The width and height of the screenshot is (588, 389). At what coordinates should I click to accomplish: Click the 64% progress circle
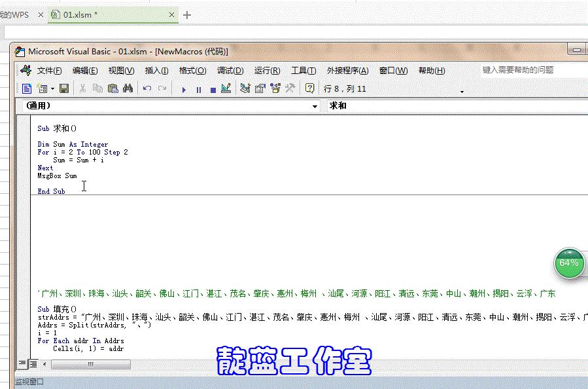click(568, 265)
